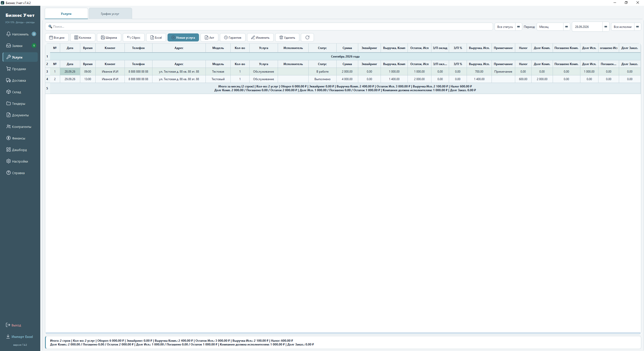Click the status cell Выполнено
The height and width of the screenshot is (351, 644).
(x=323, y=79)
